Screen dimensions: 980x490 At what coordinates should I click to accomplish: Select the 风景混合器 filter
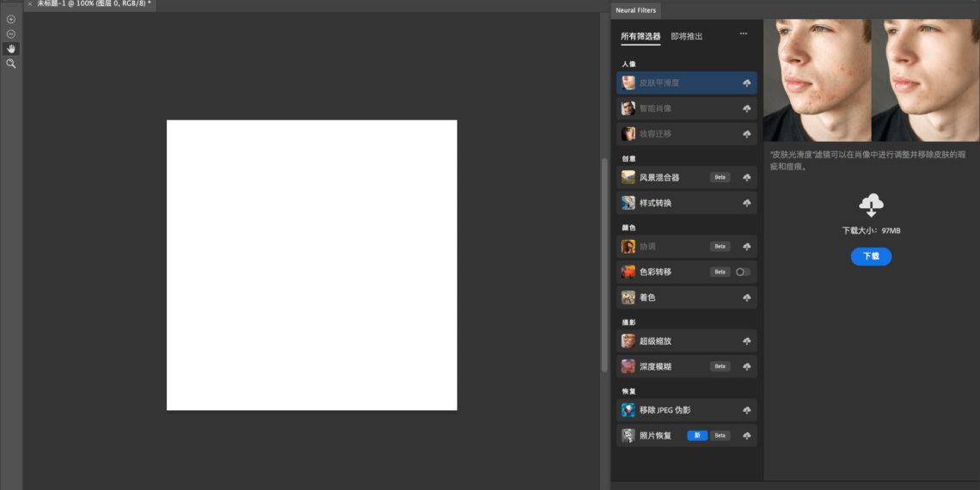(x=686, y=177)
